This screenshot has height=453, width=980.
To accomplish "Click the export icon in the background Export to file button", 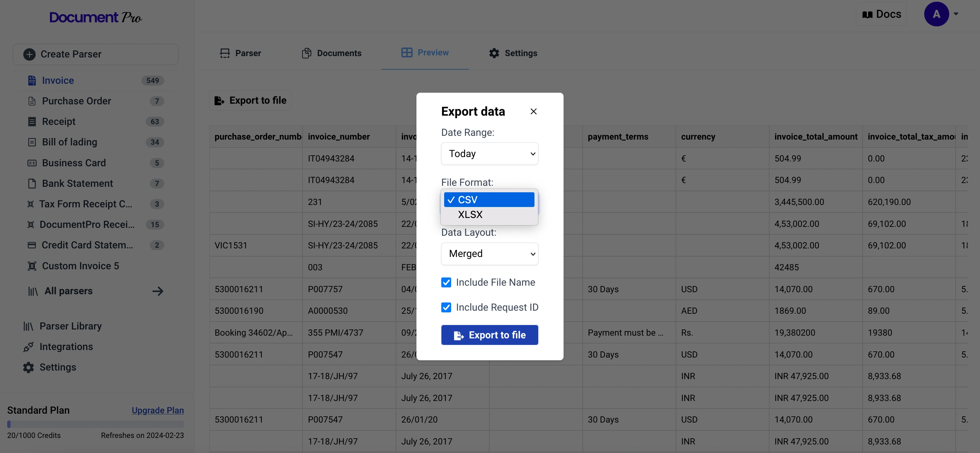I will [x=219, y=100].
